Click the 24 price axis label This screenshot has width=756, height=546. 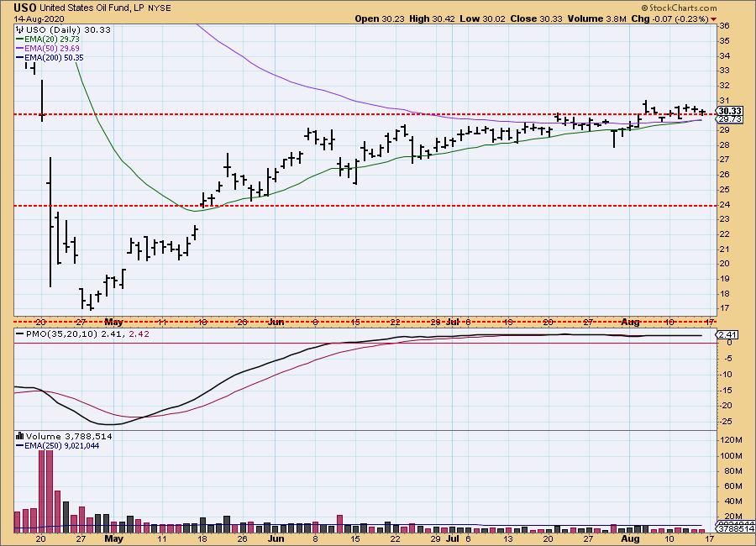click(x=724, y=204)
